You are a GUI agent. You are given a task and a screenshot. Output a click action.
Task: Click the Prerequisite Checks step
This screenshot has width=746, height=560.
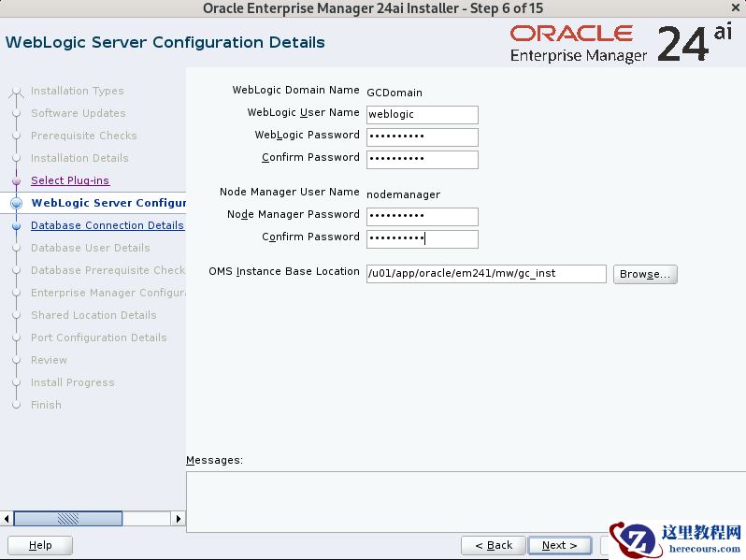point(84,136)
